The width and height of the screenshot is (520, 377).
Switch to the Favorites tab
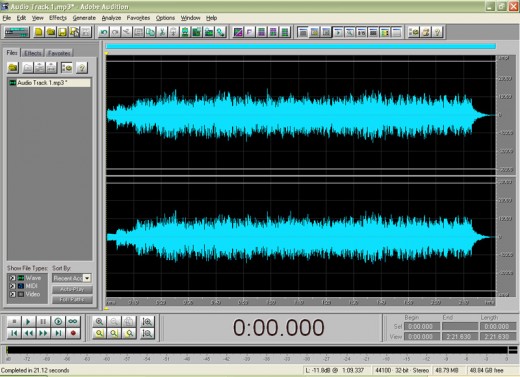click(59, 53)
